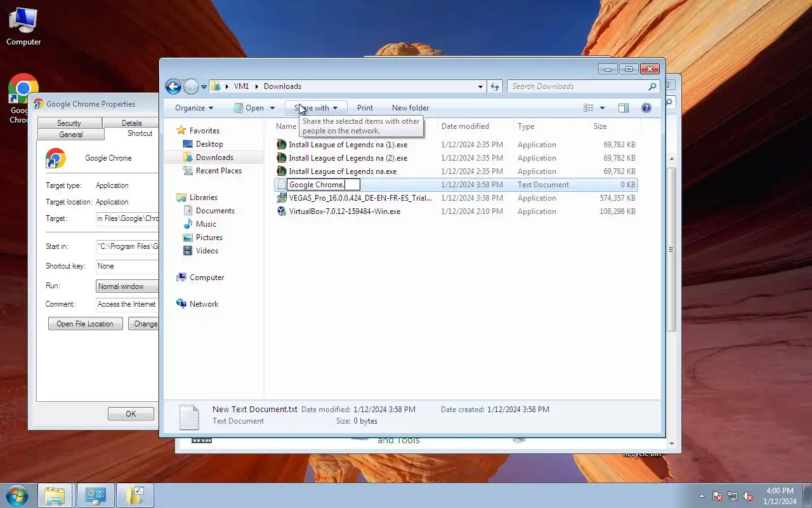812x508 pixels.
Task: Sort by the Size column header
Action: [600, 126]
